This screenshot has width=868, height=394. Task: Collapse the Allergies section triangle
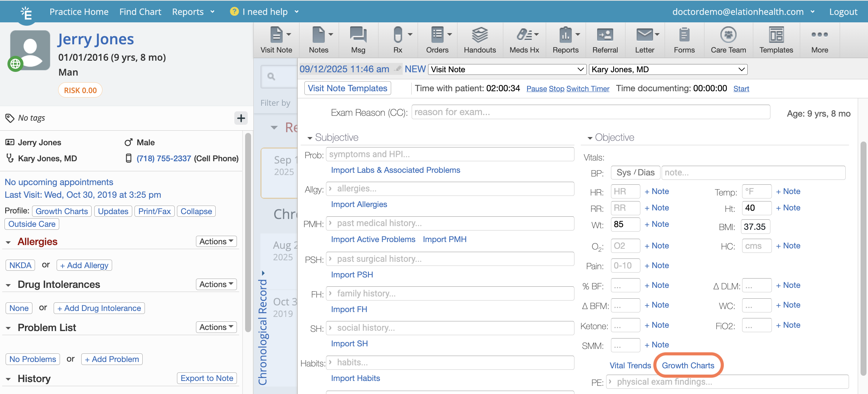(8, 242)
